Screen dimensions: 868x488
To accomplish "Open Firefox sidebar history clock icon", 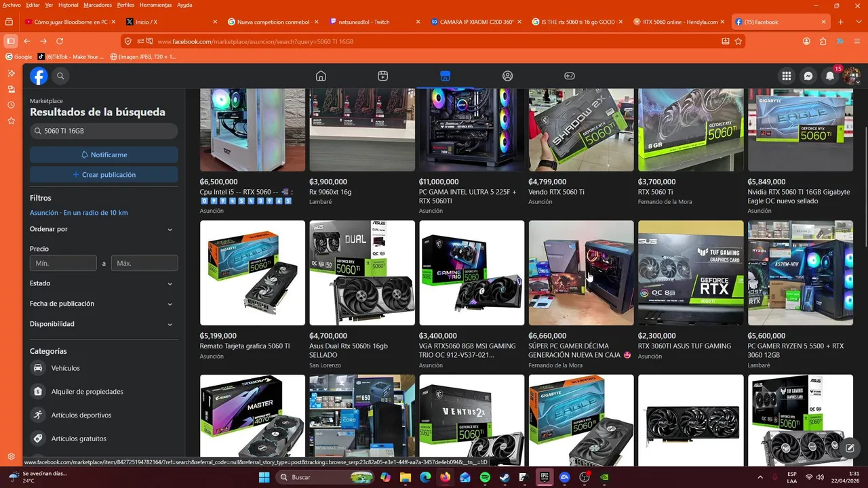I will point(11,105).
